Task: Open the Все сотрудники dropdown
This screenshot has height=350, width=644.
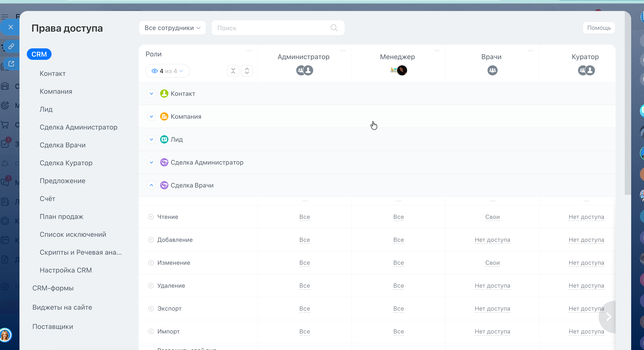Action: (172, 28)
